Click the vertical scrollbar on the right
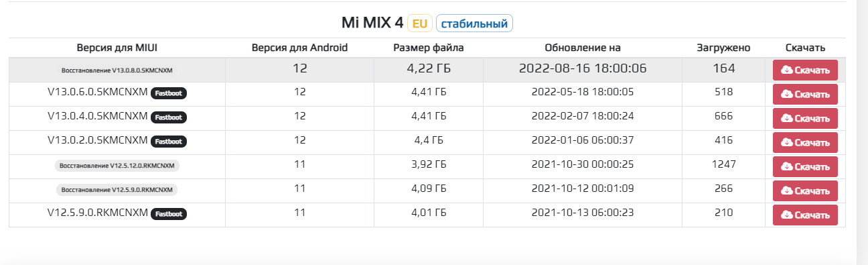This screenshot has width=868, height=265. (x=863, y=132)
